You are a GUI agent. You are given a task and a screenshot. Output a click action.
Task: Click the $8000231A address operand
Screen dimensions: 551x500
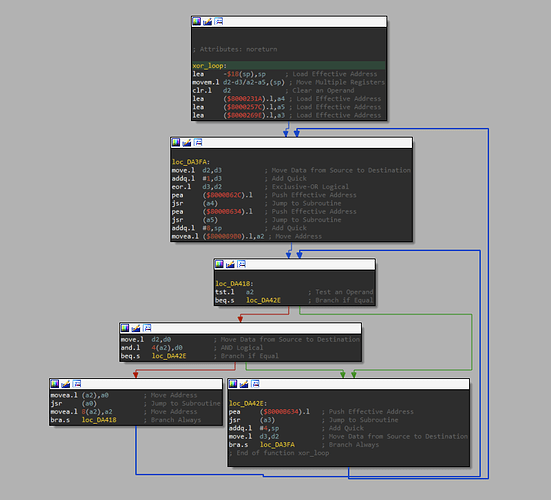click(245, 99)
